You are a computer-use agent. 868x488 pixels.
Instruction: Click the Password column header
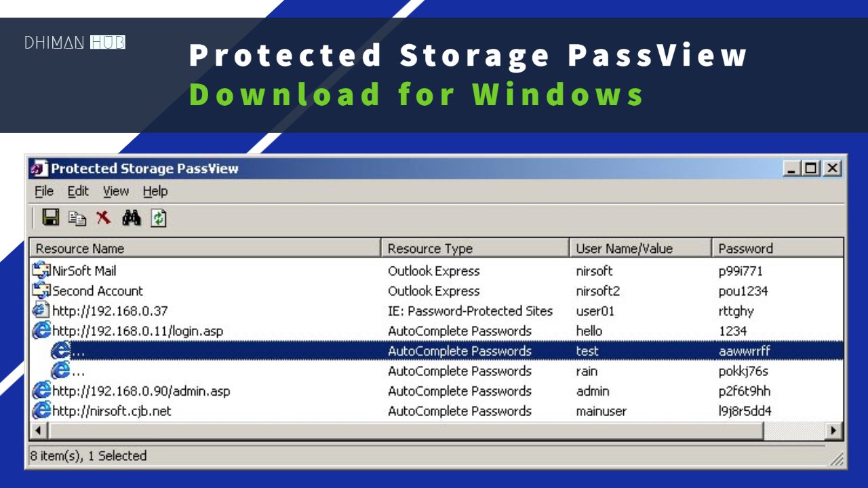click(x=776, y=248)
